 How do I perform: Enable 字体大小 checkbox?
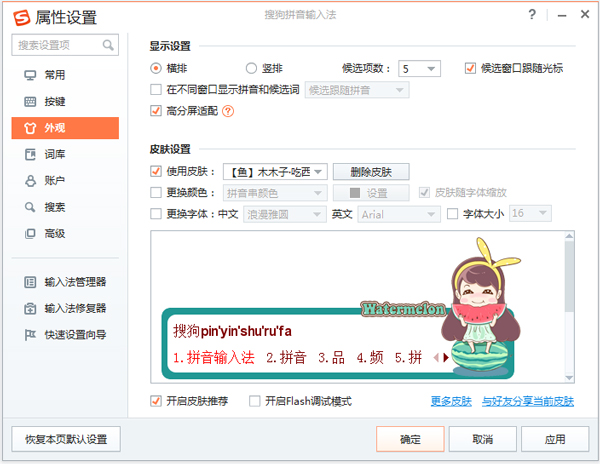[452, 213]
